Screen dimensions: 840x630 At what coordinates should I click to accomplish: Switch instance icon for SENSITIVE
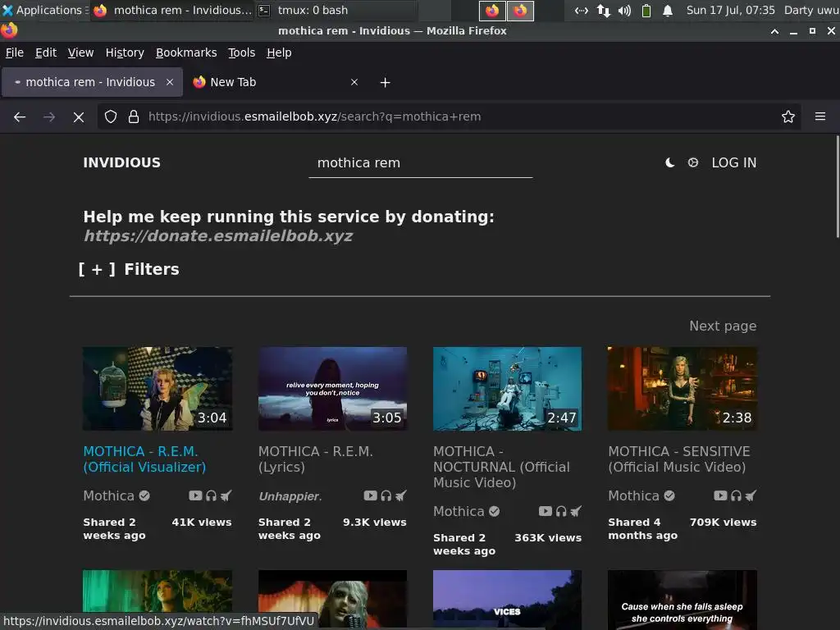(x=751, y=495)
